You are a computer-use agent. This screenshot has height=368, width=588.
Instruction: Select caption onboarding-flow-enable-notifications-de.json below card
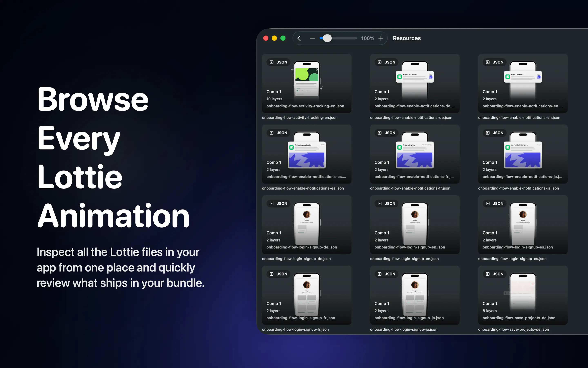[411, 118]
